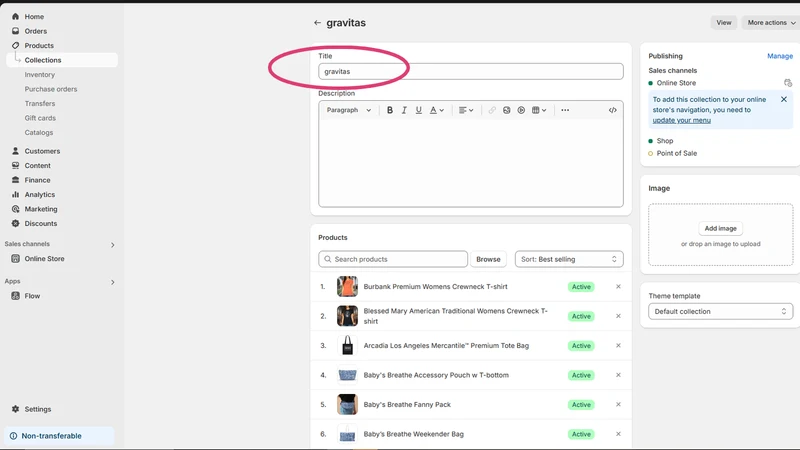800x450 pixels.
Task: Click the Customers person icon
Action: tap(15, 151)
